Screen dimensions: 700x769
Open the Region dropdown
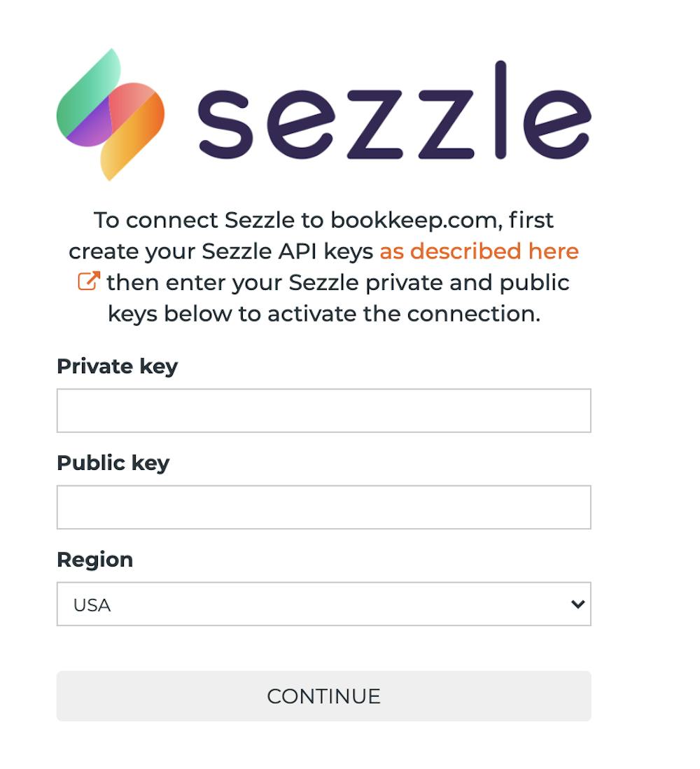pyautogui.click(x=323, y=604)
